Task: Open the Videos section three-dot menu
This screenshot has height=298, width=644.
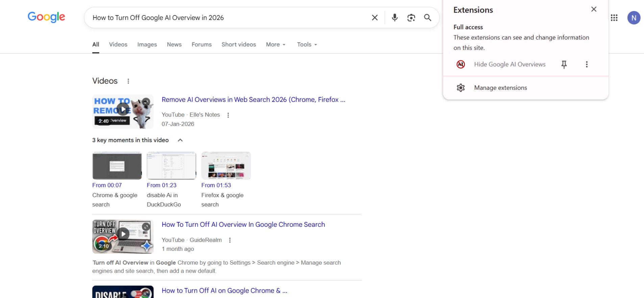Action: (x=128, y=81)
